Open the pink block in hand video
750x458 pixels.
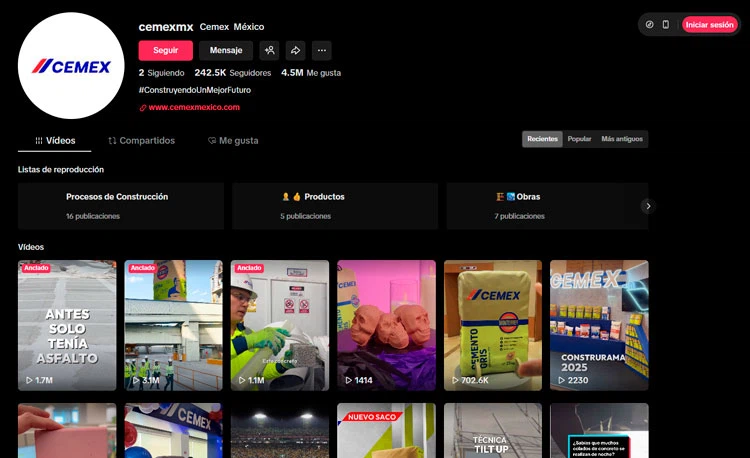(x=67, y=430)
